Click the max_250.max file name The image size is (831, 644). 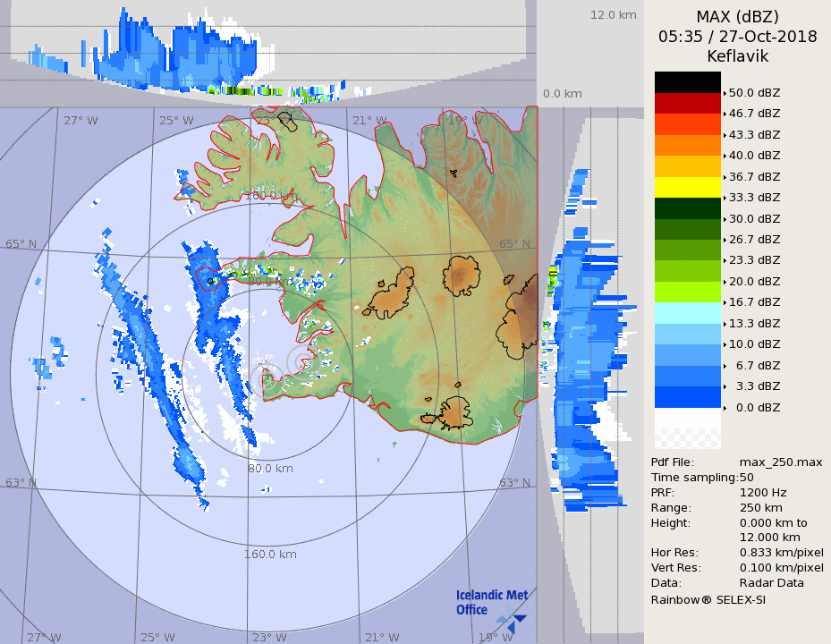pyautogui.click(x=780, y=462)
